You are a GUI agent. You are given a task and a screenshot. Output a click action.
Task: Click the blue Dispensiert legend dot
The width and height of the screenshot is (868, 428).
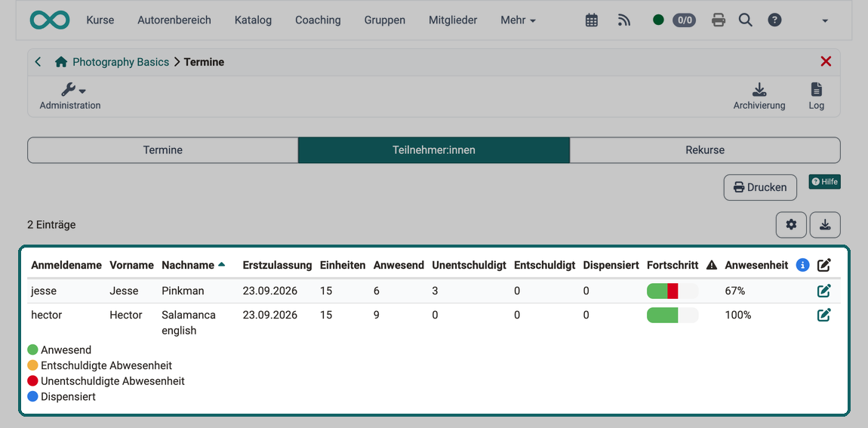pyautogui.click(x=32, y=396)
